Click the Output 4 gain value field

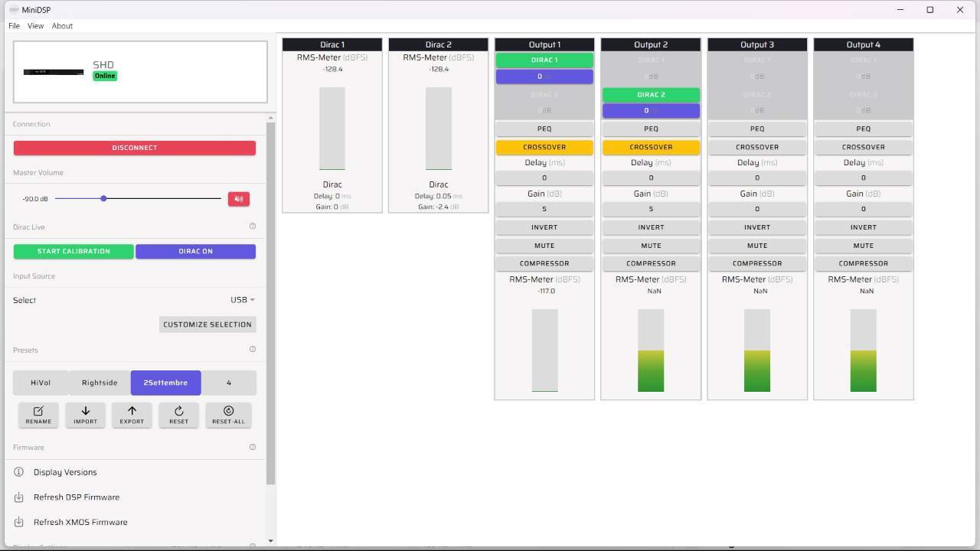[x=864, y=209]
